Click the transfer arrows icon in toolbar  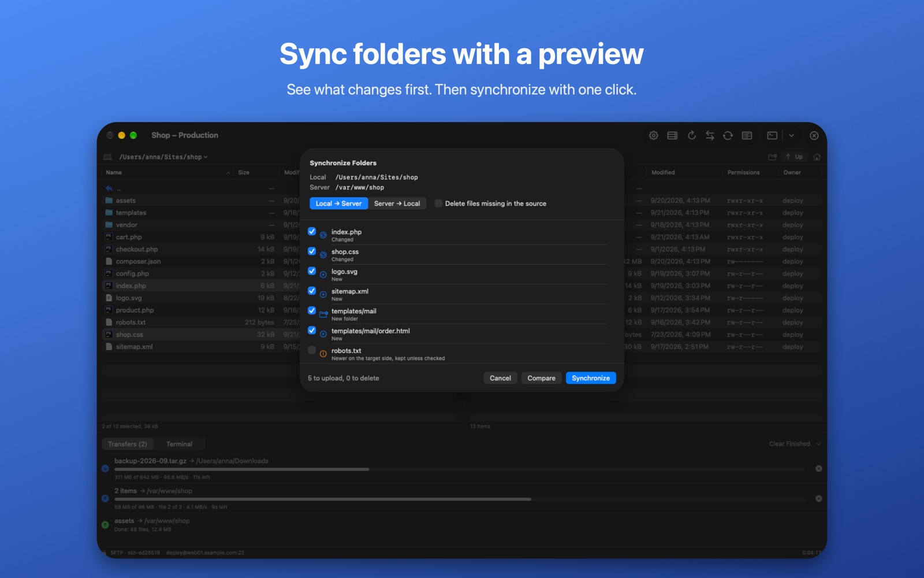[x=710, y=135]
